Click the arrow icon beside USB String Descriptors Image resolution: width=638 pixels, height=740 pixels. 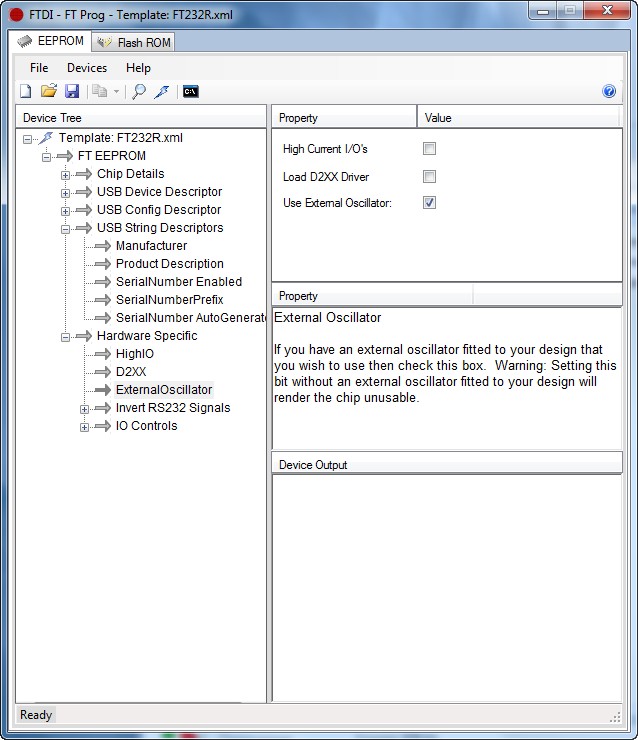click(x=84, y=228)
